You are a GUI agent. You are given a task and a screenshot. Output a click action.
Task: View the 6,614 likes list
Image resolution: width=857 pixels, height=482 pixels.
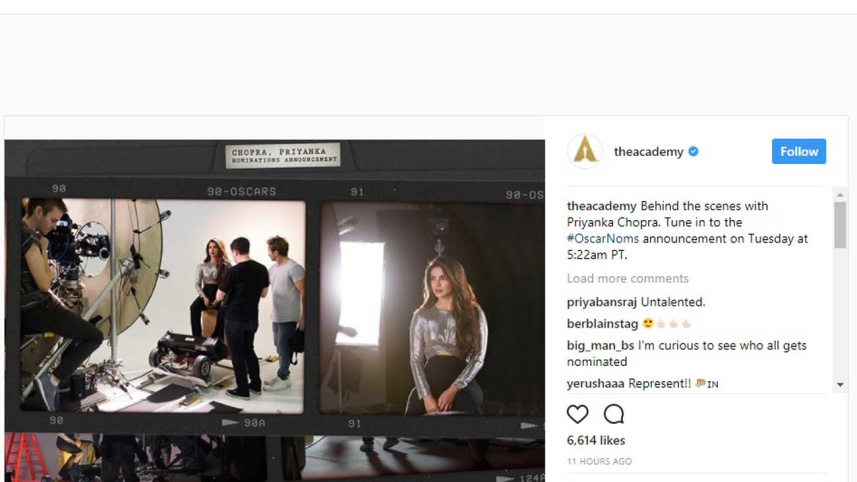pos(595,440)
